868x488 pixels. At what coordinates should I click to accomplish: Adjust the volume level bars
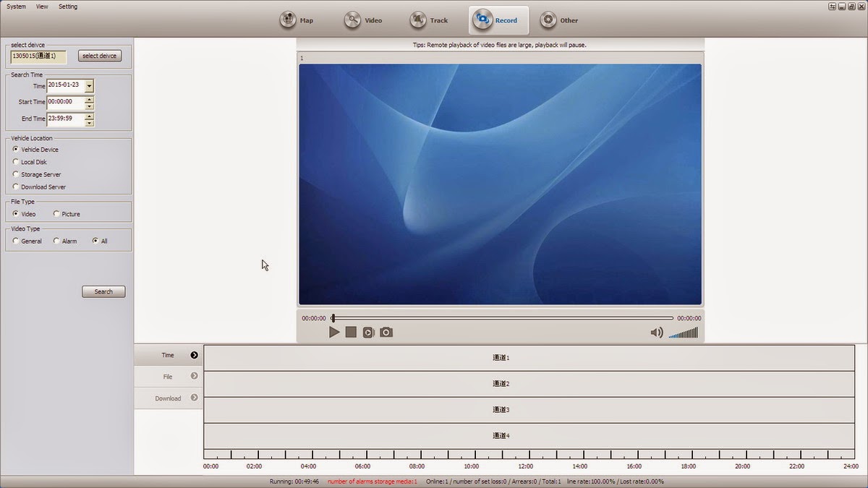tap(684, 333)
